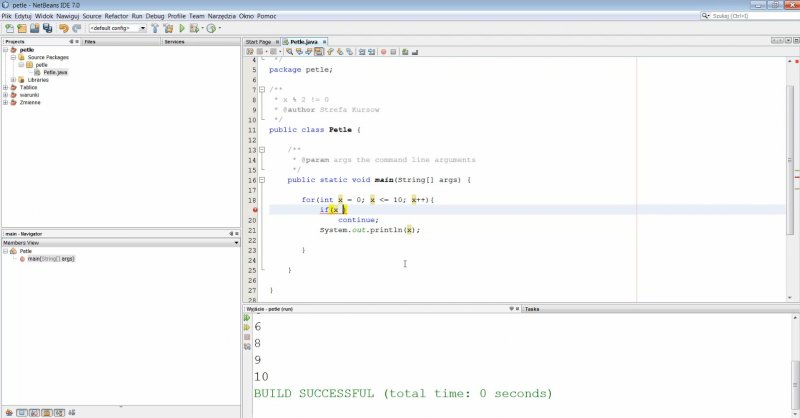Screen dimensions: 800x418
Task: Switch to the Start Page tab
Action: (x=259, y=42)
